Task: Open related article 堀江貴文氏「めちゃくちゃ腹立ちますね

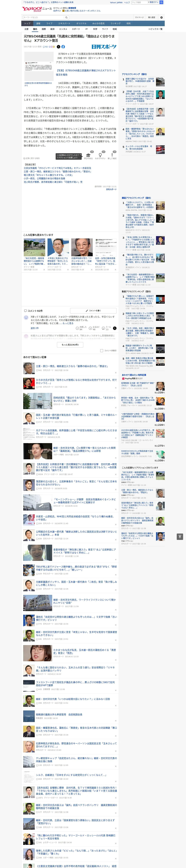Action: click(x=48, y=175)
